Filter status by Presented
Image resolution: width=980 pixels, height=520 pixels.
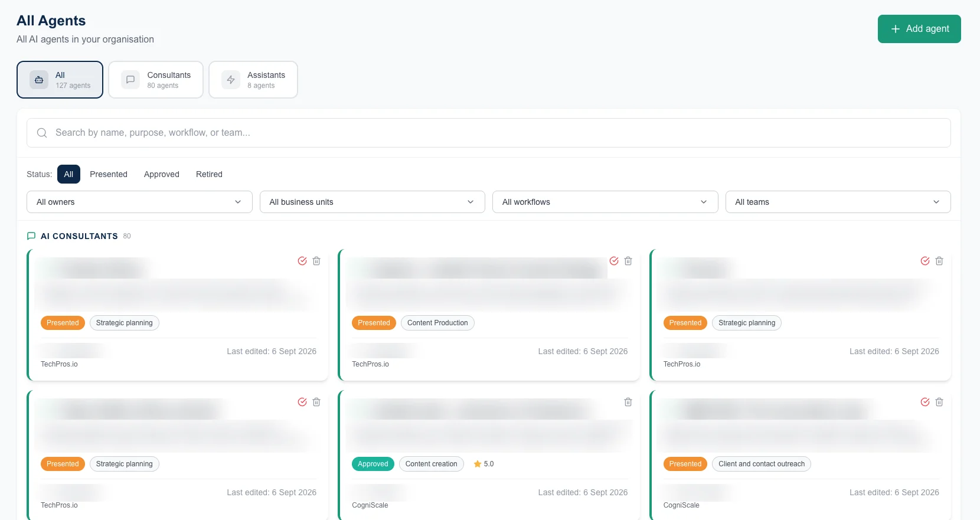pos(109,174)
